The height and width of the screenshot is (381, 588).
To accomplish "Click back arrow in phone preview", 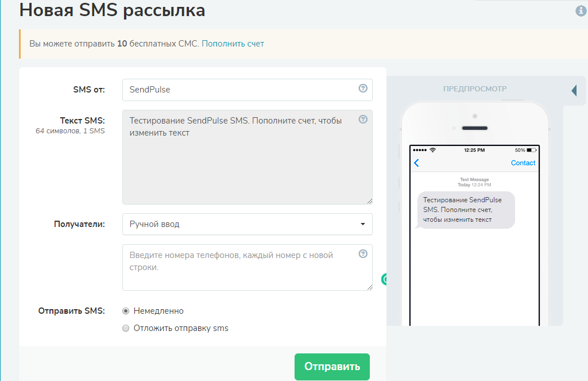I will click(x=416, y=163).
